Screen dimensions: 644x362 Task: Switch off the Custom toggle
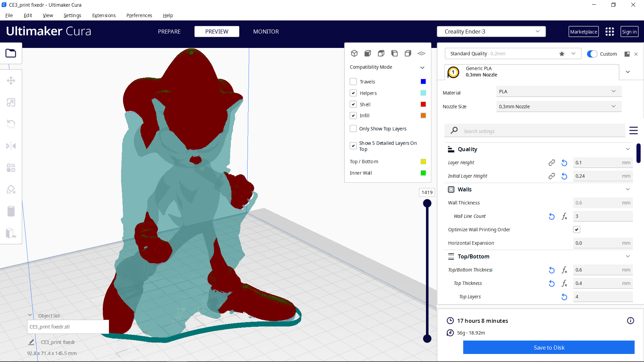click(x=592, y=54)
